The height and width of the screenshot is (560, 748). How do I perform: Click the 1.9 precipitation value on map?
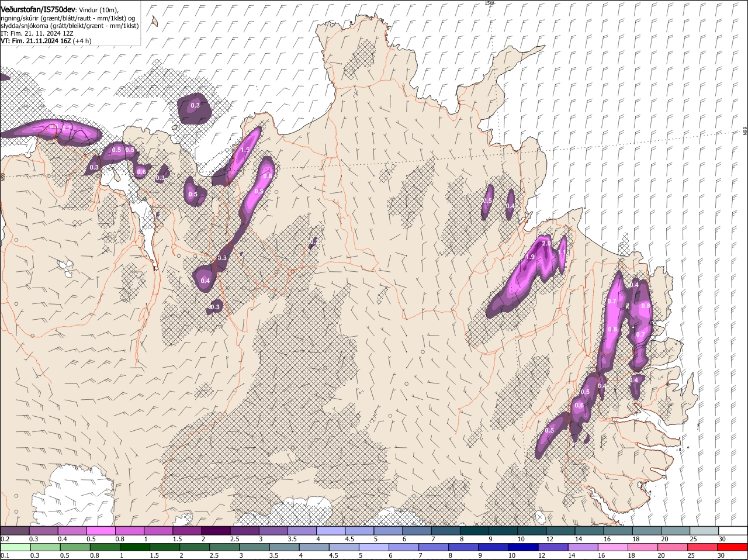[531, 257]
